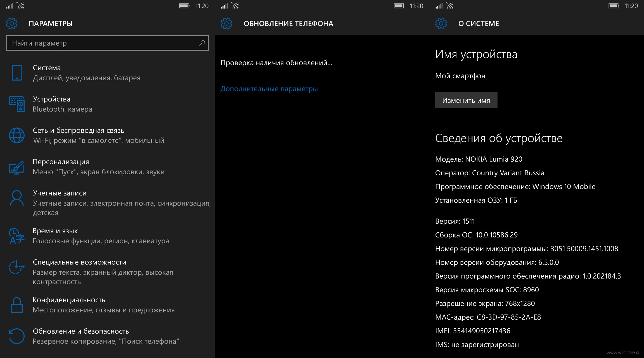The image size is (644, 358).
Task: Click Номер версии оборудования: 6.5.0.0 line
Action: [497, 262]
